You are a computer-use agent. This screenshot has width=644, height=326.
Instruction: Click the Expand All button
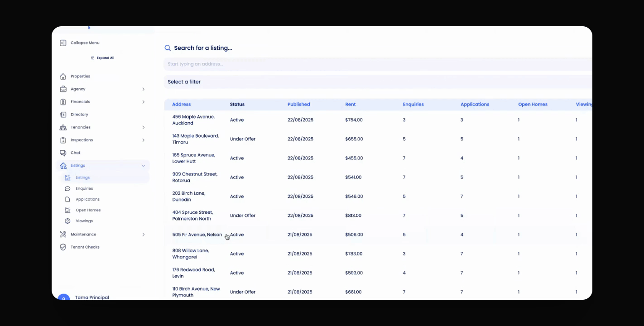[x=103, y=58]
